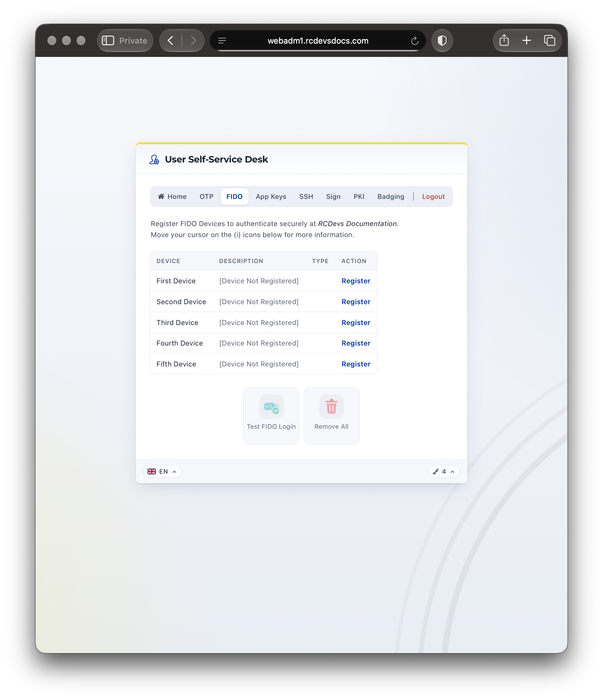Image resolution: width=603 pixels, height=700 pixels.
Task: Expand the EN language dropdown chevron
Action: pyautogui.click(x=174, y=472)
